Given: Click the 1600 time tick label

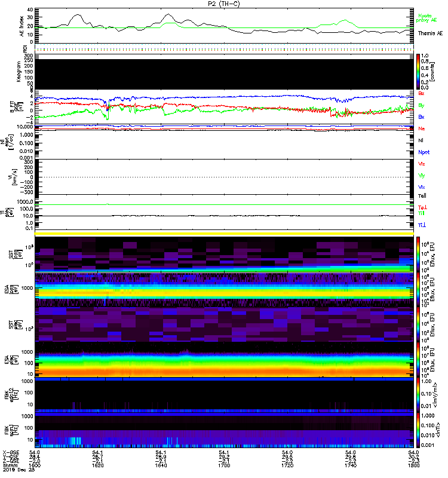Looking at the screenshot, I should click(x=35, y=465).
